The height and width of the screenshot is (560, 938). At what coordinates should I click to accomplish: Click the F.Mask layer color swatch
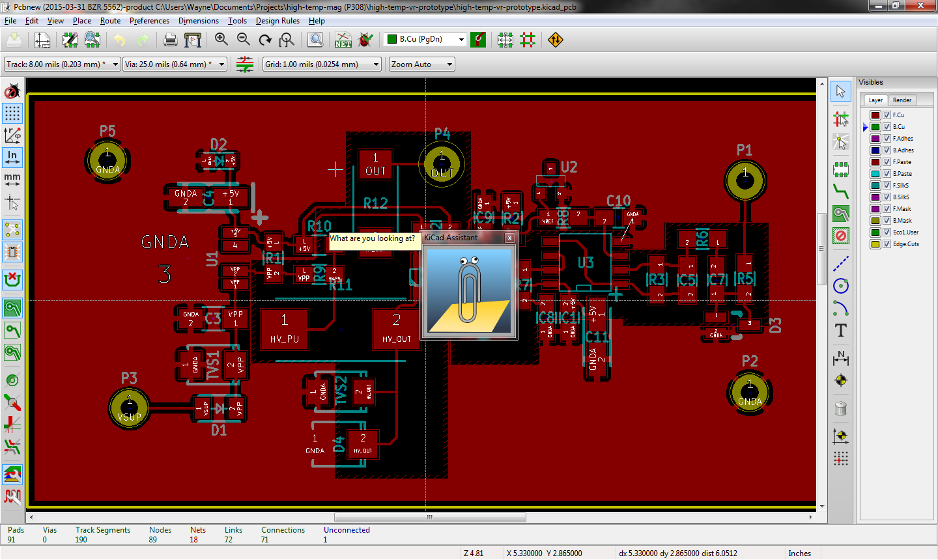coord(875,209)
